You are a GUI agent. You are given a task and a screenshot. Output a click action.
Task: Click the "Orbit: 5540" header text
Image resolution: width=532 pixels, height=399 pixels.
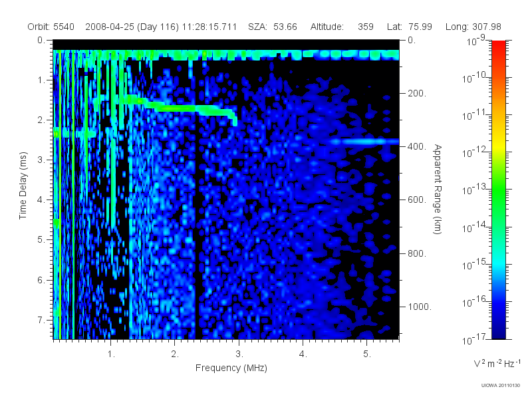click(51, 27)
